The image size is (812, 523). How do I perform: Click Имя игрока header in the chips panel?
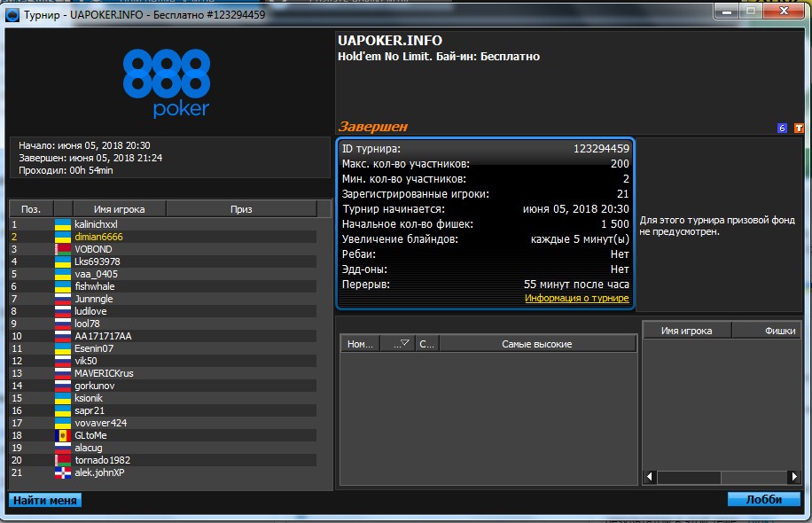[x=687, y=331]
